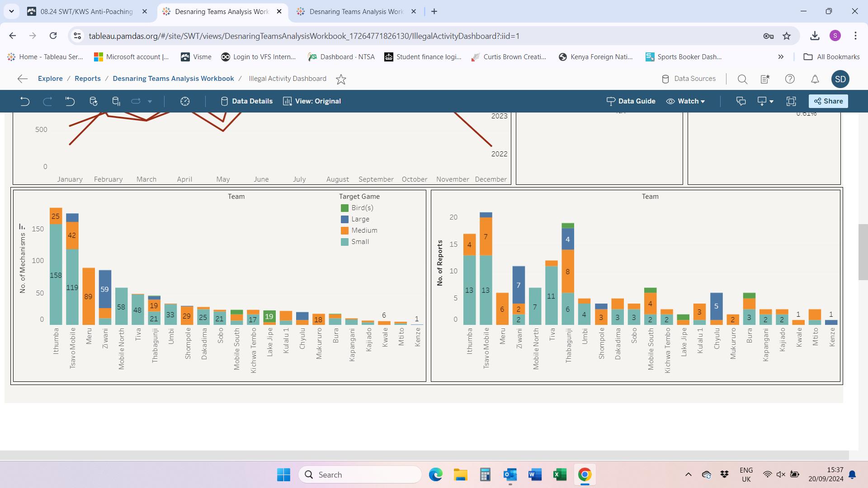This screenshot has height=488, width=868.
Task: Add dashboard to favorites with star icon
Action: tap(341, 80)
